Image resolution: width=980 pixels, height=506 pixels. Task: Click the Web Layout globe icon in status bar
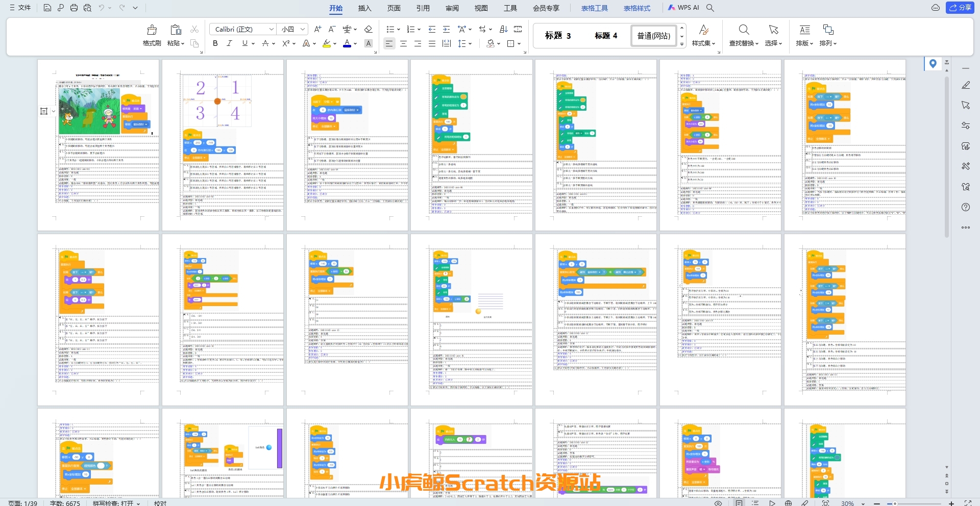coord(789,503)
